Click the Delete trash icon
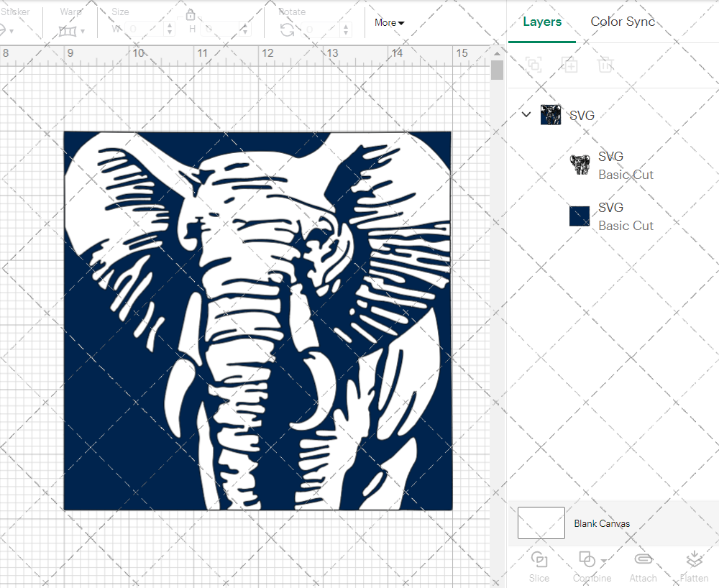The width and height of the screenshot is (719, 588). 605,65
